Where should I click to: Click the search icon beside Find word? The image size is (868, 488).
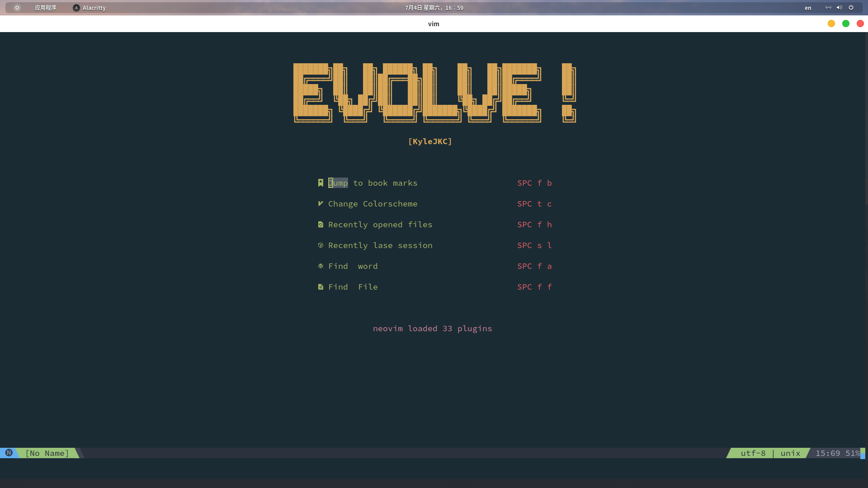coord(321,266)
